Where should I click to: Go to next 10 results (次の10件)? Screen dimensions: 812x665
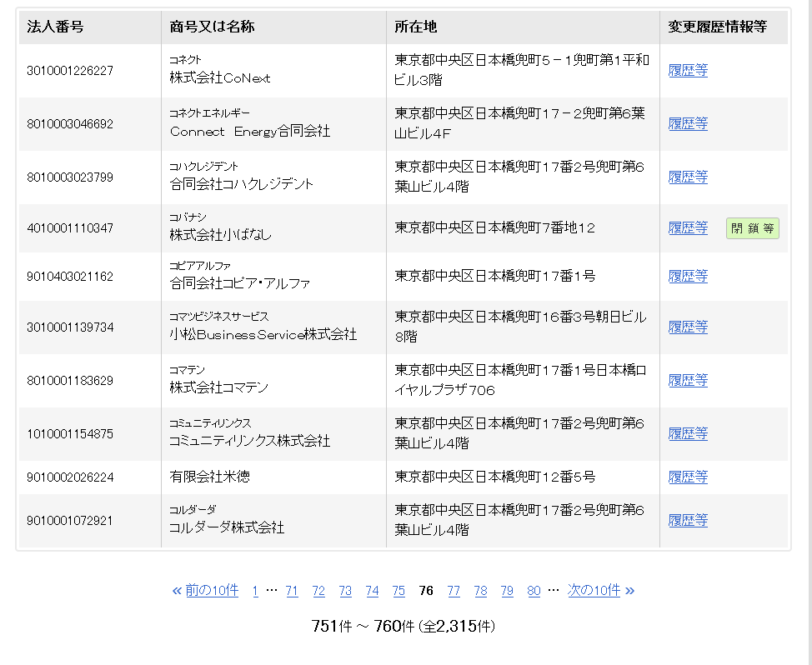[x=600, y=591]
